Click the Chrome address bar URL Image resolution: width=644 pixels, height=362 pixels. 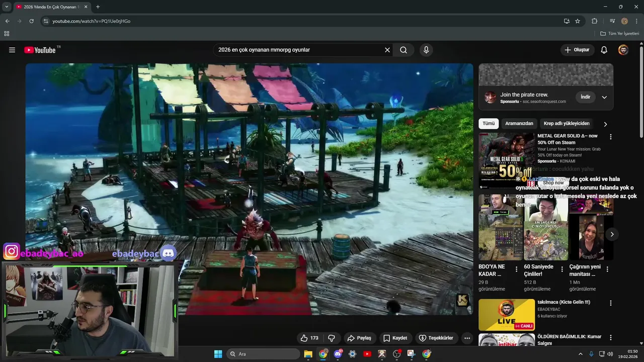(x=92, y=21)
